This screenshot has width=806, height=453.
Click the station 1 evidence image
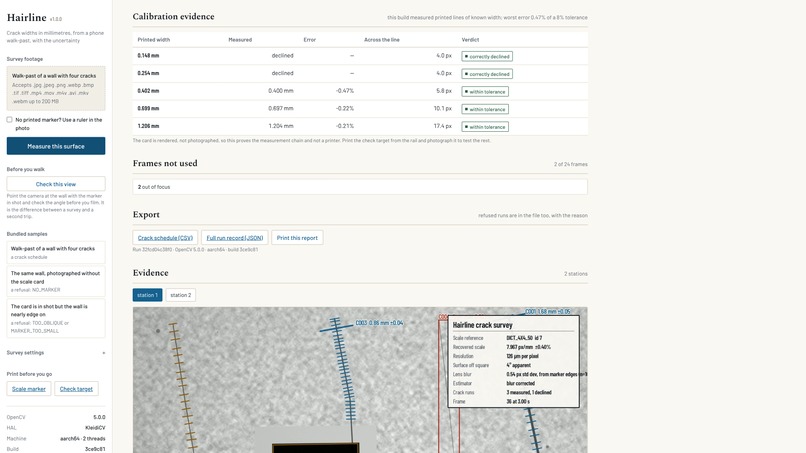click(x=360, y=380)
